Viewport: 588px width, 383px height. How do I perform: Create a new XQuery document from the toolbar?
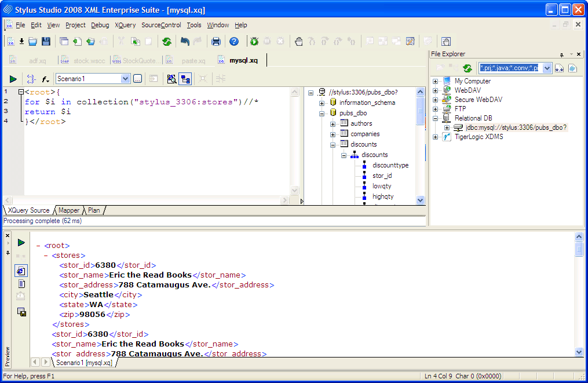(11, 41)
